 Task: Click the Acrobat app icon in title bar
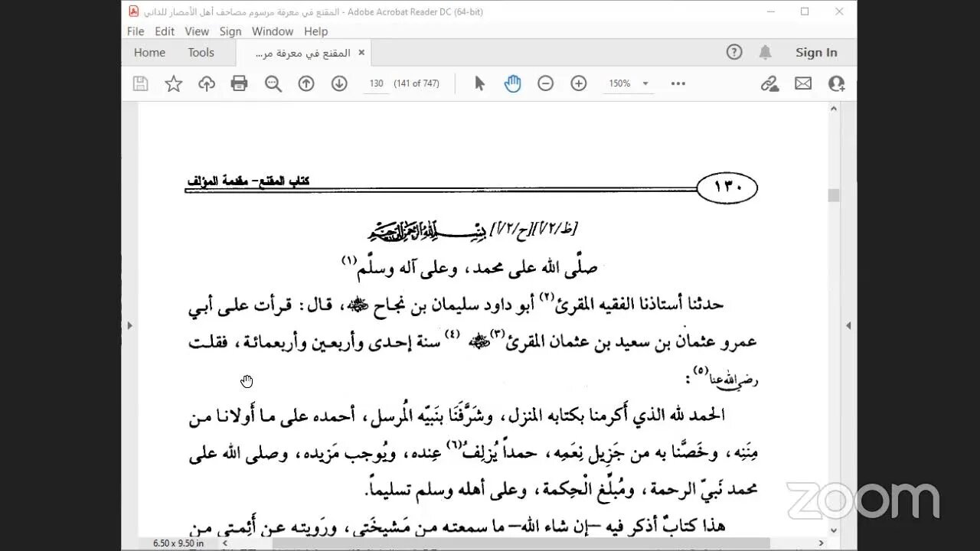[x=134, y=11]
